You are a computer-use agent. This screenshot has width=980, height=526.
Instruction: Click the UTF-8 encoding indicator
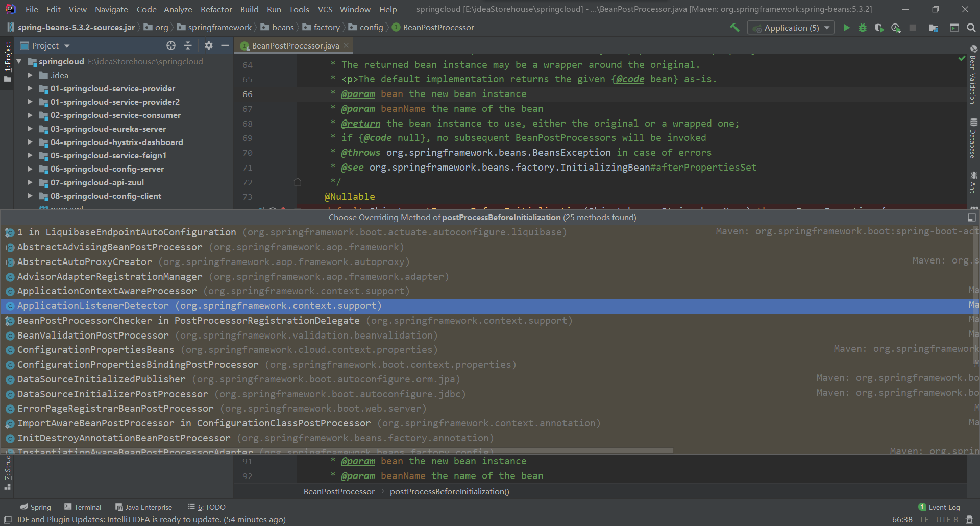point(947,519)
